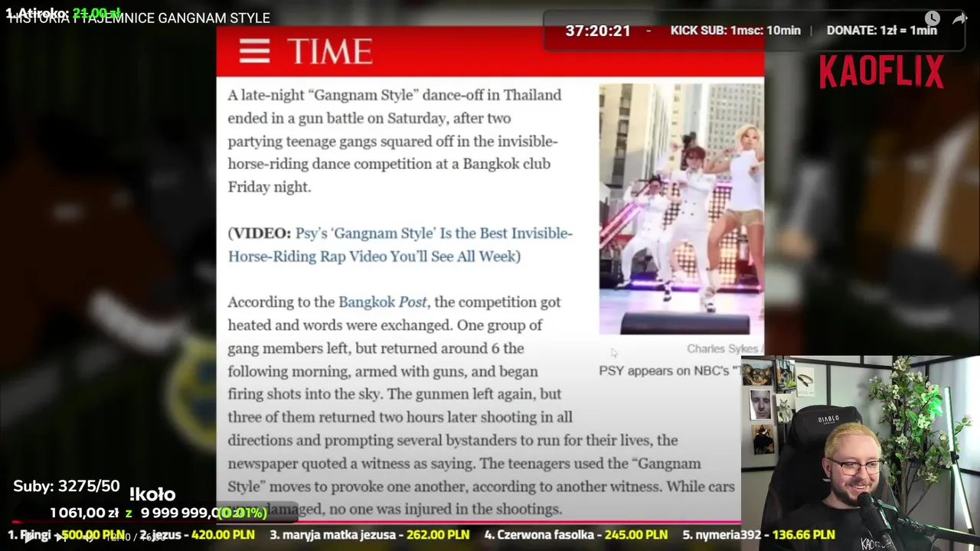Click the KAOFLIX logo
Image resolution: width=980 pixels, height=551 pixels.
click(881, 72)
